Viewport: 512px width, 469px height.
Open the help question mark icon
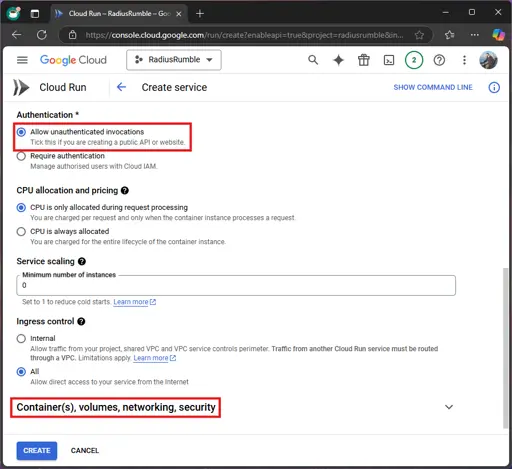(439, 60)
